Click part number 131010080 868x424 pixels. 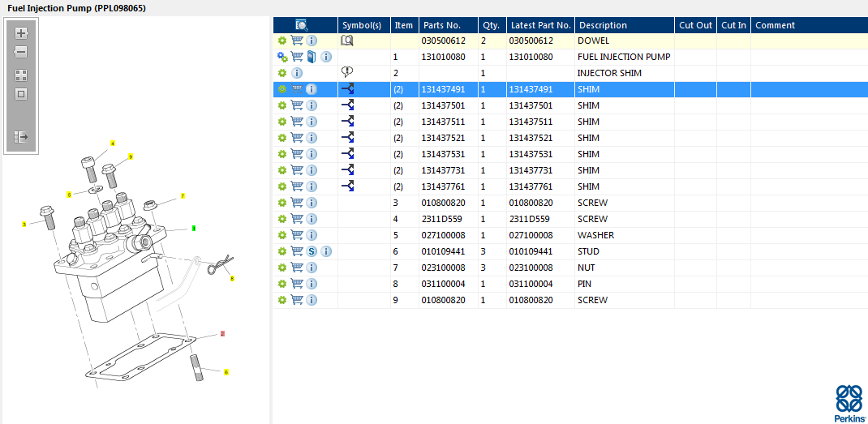point(444,57)
